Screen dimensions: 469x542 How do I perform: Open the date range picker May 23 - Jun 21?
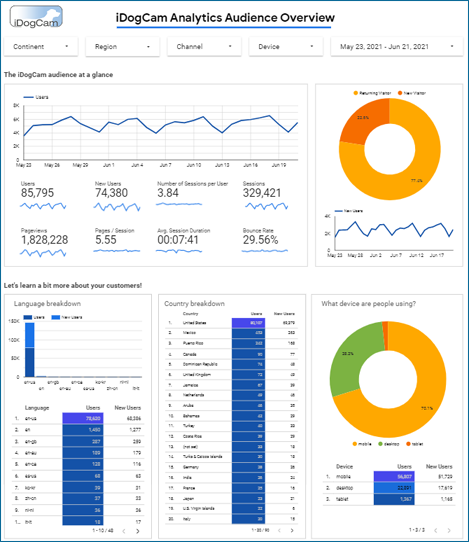pyautogui.click(x=397, y=47)
